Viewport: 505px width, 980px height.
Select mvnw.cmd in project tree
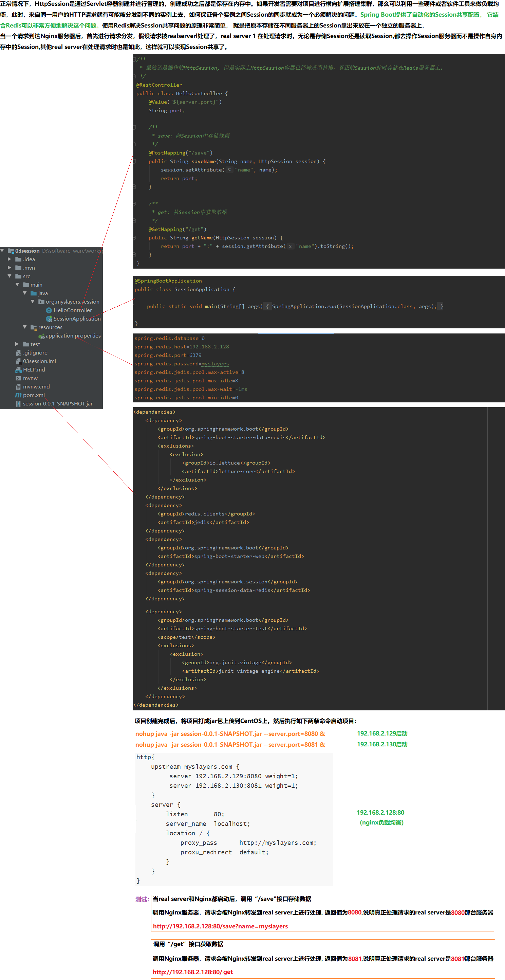(x=36, y=387)
